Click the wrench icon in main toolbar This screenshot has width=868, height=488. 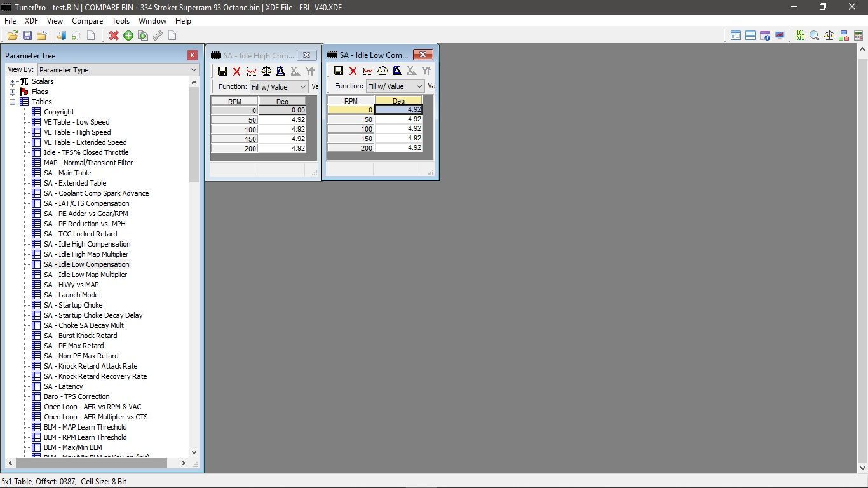158,36
